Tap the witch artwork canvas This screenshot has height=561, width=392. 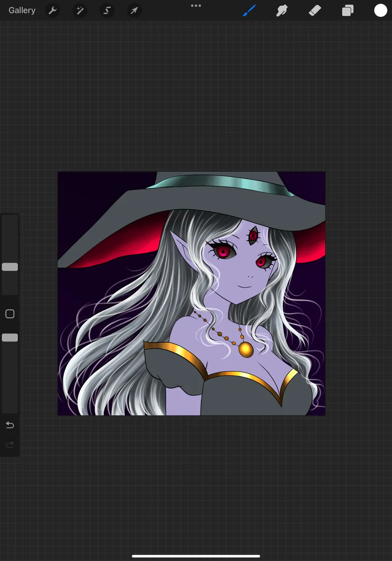coord(192,293)
